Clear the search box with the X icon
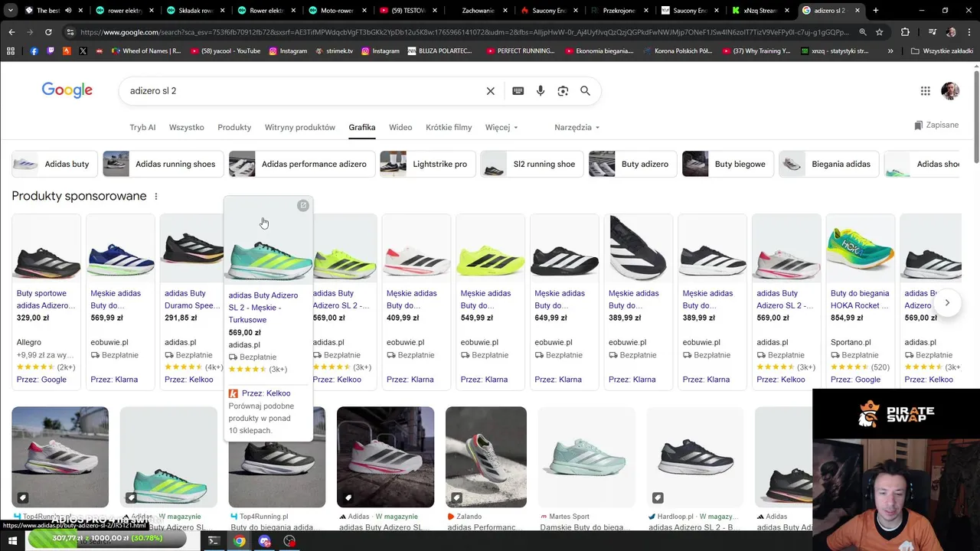The image size is (980, 551). [x=491, y=90]
